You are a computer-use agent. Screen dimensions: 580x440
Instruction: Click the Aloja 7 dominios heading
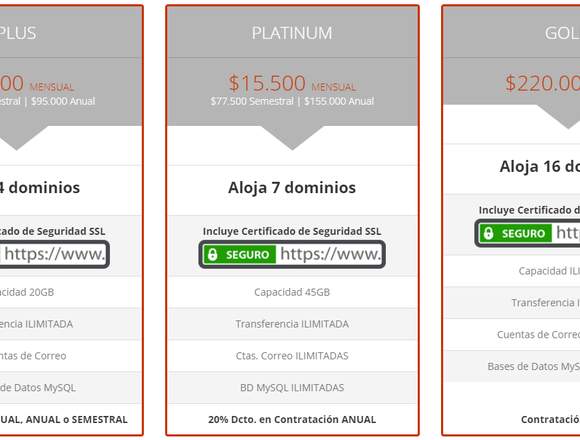tap(292, 188)
